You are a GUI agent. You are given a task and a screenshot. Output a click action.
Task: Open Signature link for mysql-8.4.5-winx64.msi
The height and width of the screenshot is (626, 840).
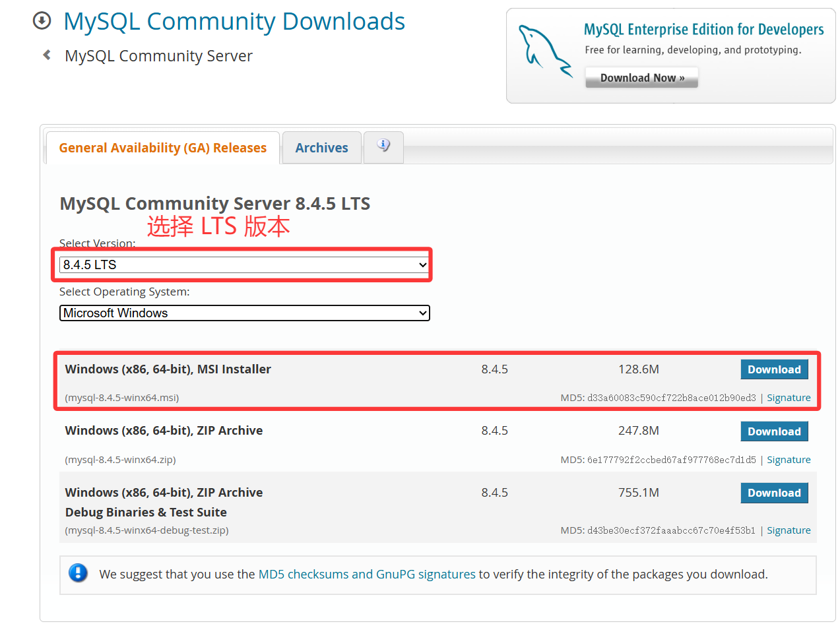pos(789,398)
